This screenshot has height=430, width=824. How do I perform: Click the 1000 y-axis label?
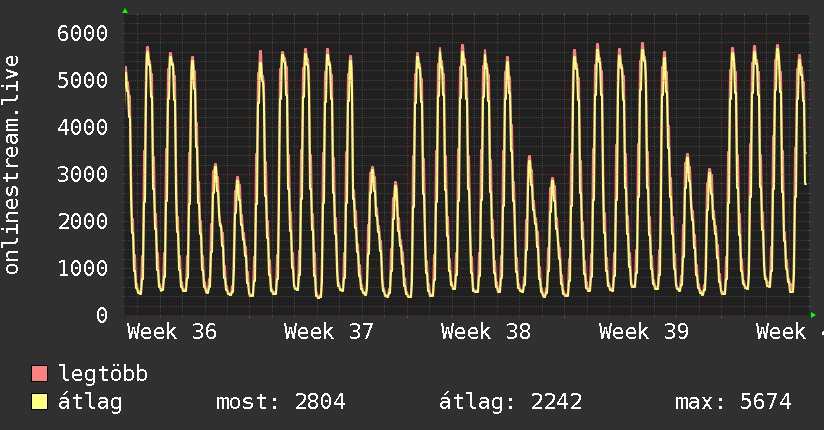point(83,268)
